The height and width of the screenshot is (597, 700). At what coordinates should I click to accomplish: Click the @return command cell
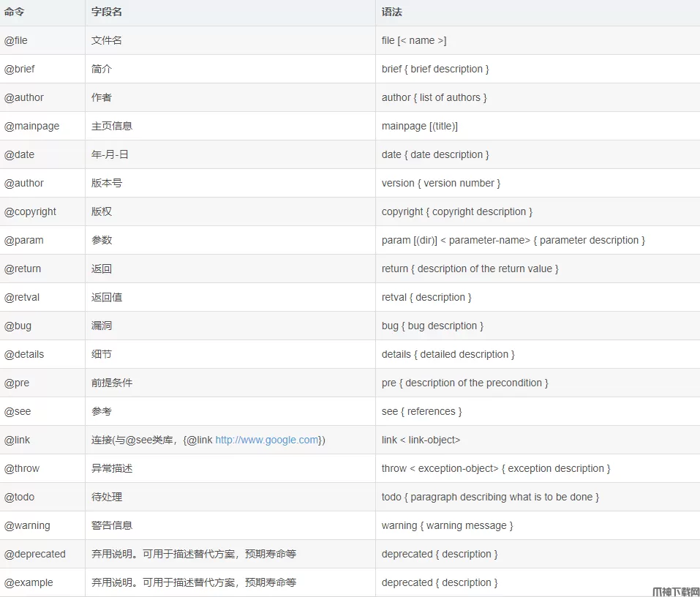pyautogui.click(x=23, y=269)
